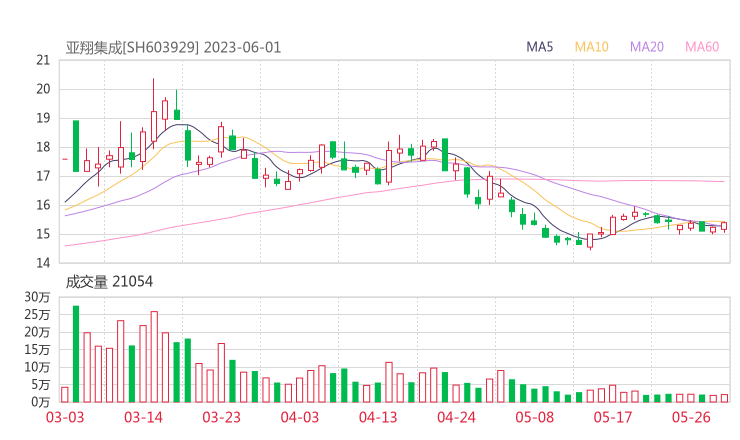
Task: Click the 05-17 date axis label
Action: pyautogui.click(x=613, y=417)
